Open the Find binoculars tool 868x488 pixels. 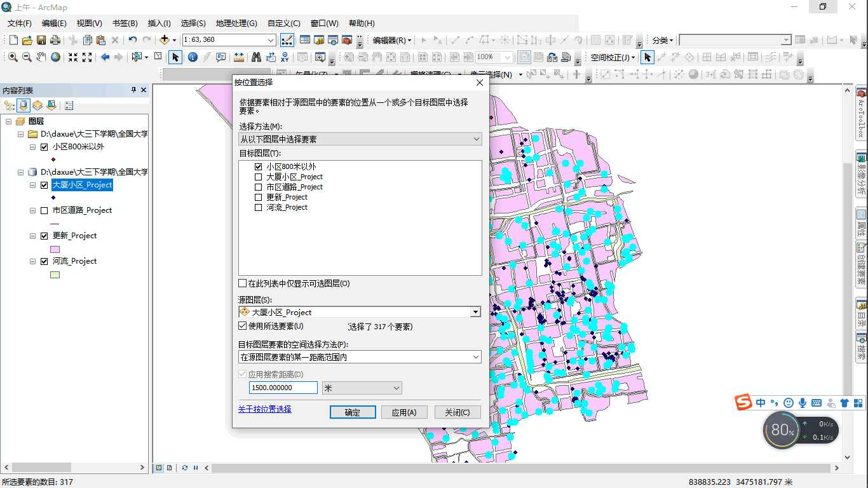[256, 57]
